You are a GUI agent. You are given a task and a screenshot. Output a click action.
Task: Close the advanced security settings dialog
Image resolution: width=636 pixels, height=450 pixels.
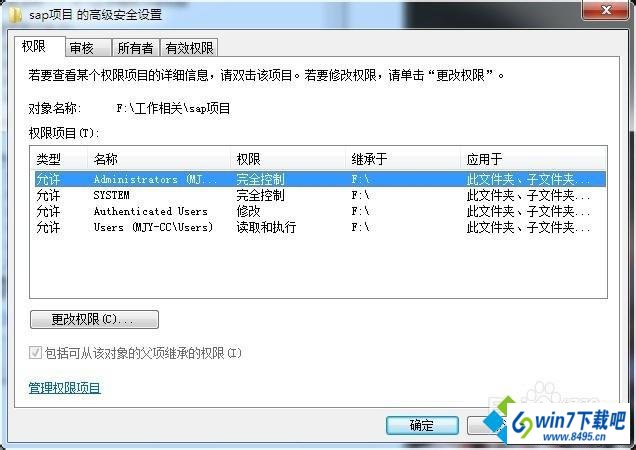606,10
